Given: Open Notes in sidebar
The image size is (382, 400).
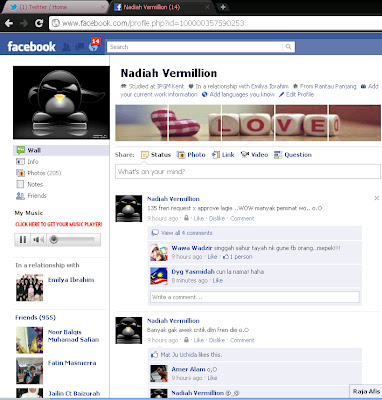Looking at the screenshot, I should [x=30, y=184].
